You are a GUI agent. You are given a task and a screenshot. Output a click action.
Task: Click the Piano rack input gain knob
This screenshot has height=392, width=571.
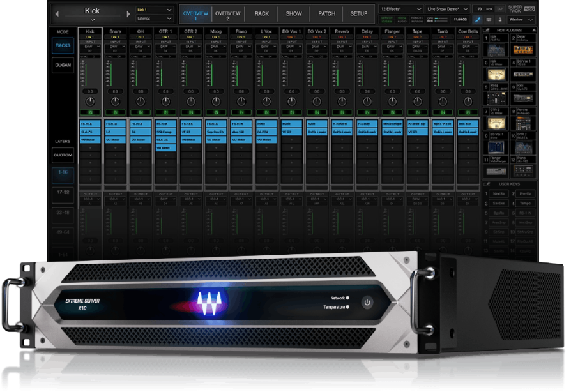click(241, 102)
